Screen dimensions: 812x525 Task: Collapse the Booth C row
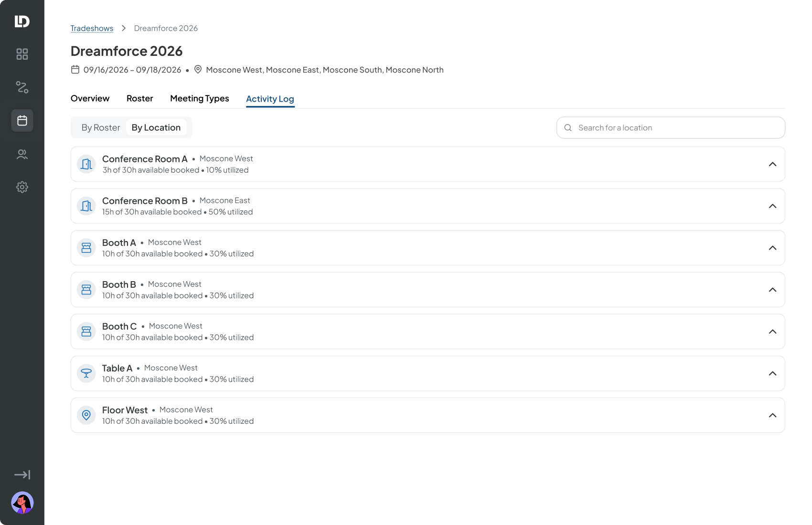click(772, 332)
